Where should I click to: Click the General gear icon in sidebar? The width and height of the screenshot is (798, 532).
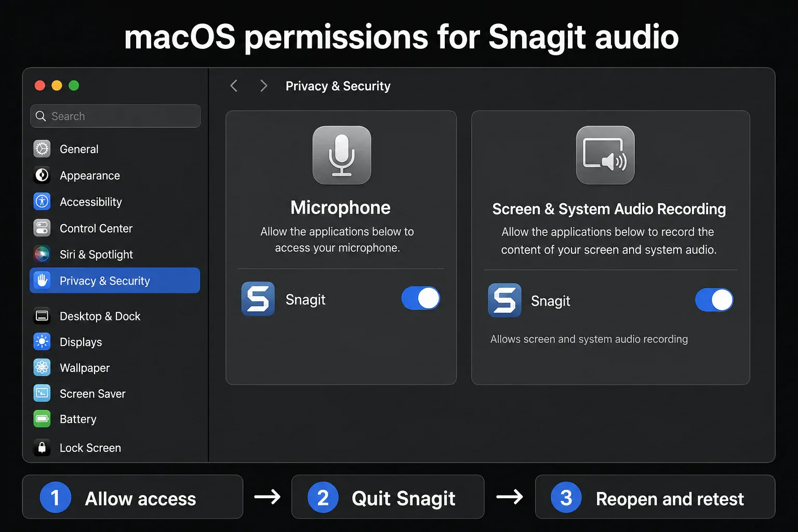[x=42, y=149]
